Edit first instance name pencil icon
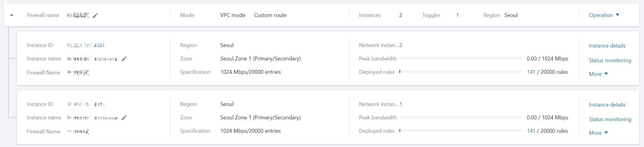The image size is (644, 147). coord(124,59)
